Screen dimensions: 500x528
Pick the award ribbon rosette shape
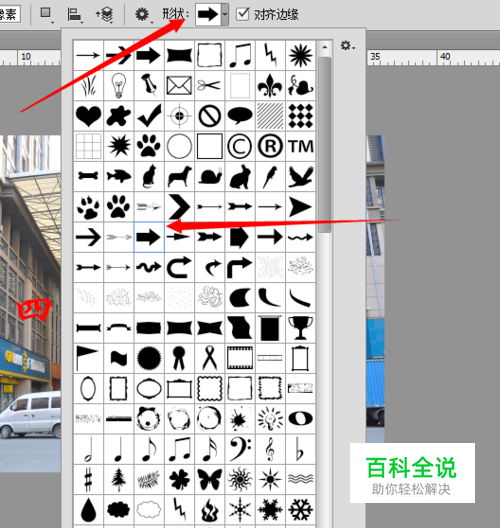(x=179, y=358)
